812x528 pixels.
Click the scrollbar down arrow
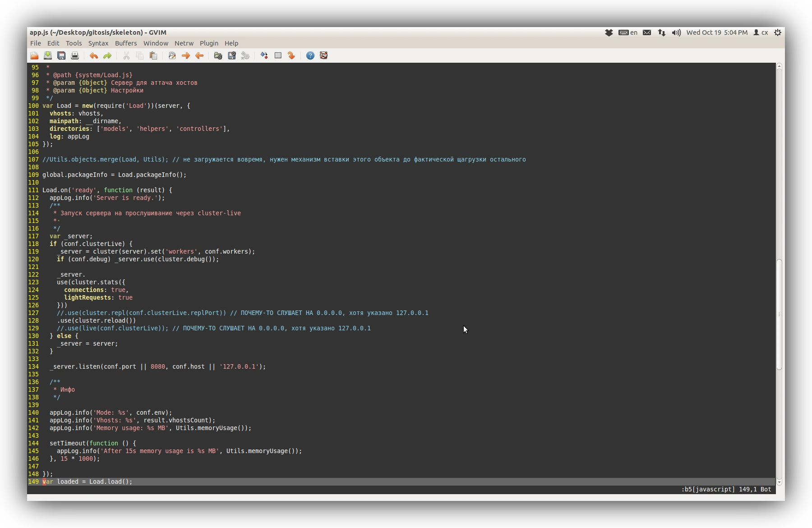779,482
